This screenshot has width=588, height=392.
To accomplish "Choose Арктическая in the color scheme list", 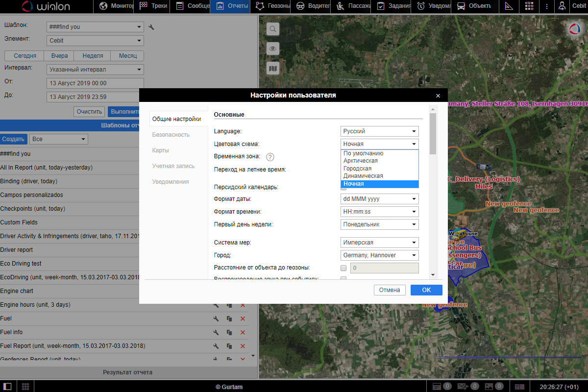I will [361, 161].
